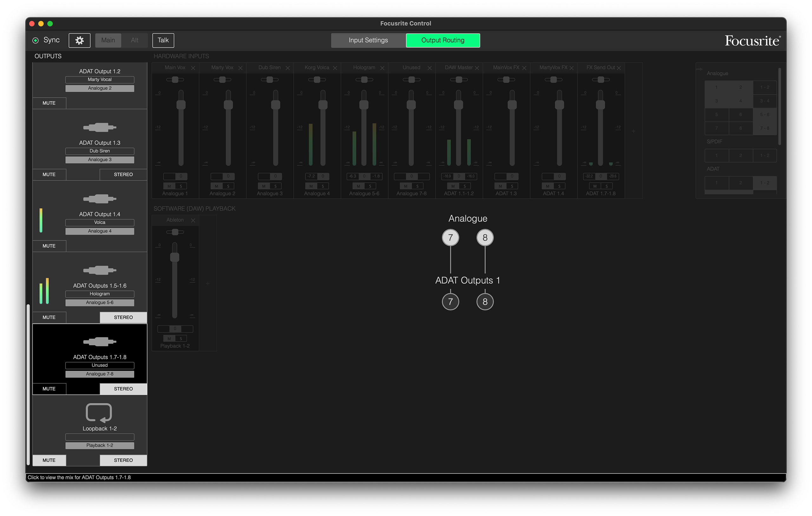Select the Sync radio indicator
The image size is (812, 516).
pyautogui.click(x=36, y=41)
